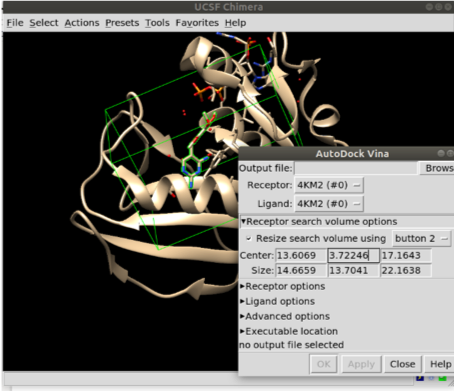
Task: Click Size X field showing 14.6659
Action: (x=301, y=270)
